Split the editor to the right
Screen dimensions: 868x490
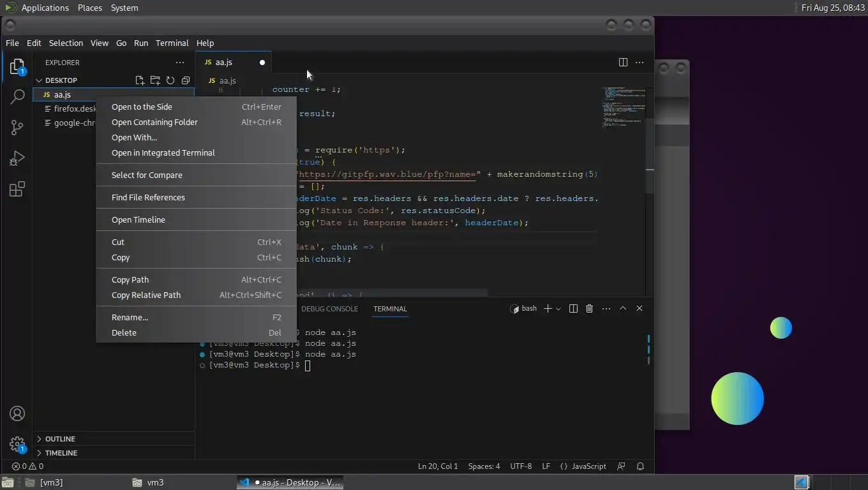(x=623, y=62)
